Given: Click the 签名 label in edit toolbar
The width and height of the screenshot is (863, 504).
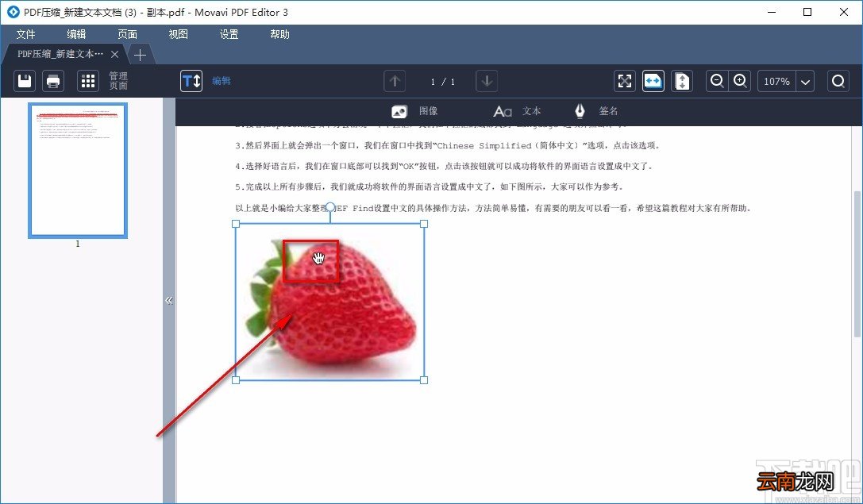Looking at the screenshot, I should tap(608, 111).
